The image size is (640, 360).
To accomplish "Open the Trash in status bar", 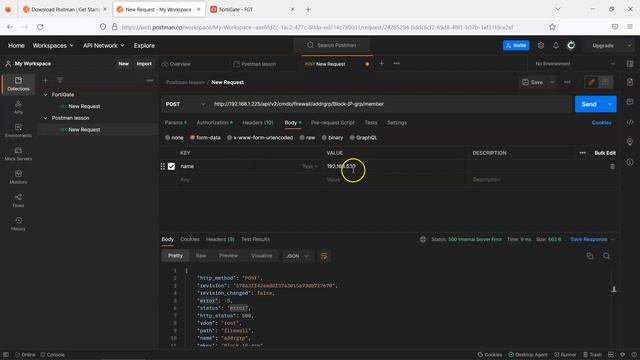I will [593, 355].
